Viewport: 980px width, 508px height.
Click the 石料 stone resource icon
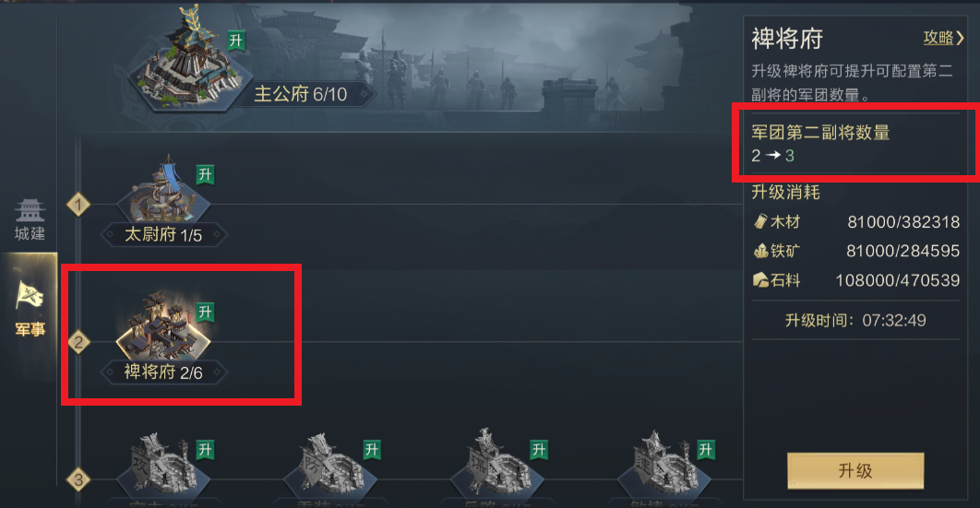[x=760, y=279]
